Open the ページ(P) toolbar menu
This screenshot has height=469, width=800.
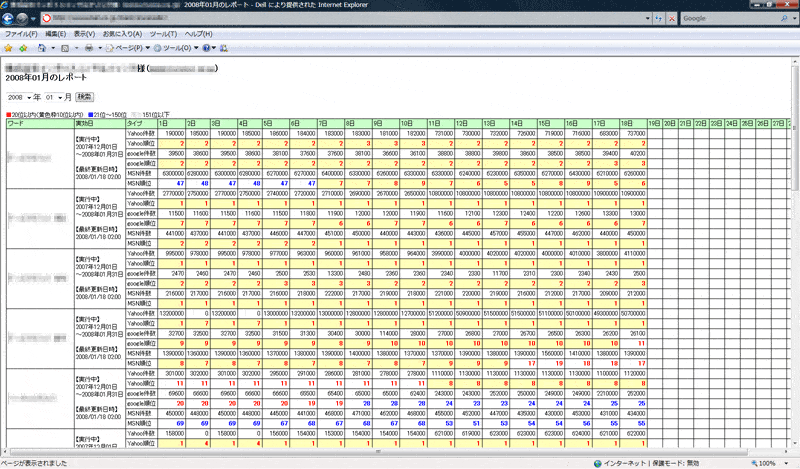click(128, 48)
